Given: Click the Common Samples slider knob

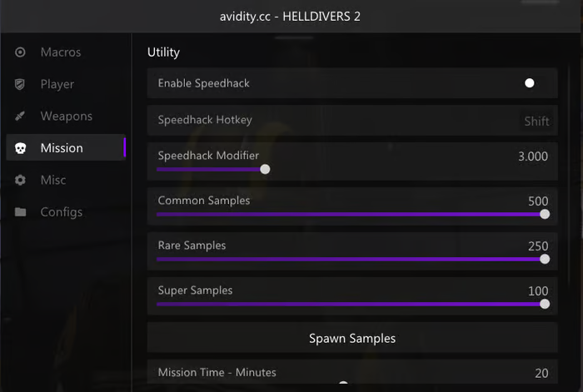Looking at the screenshot, I should tap(545, 214).
